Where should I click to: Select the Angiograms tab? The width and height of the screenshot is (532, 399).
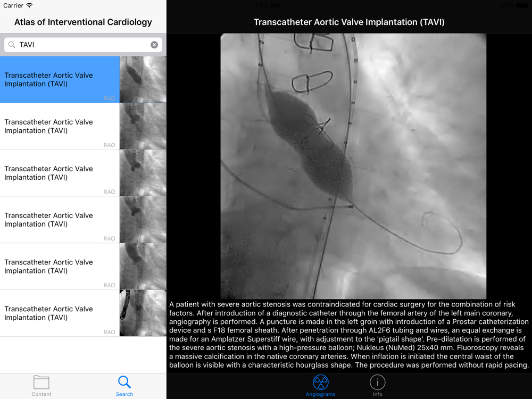[320, 386]
